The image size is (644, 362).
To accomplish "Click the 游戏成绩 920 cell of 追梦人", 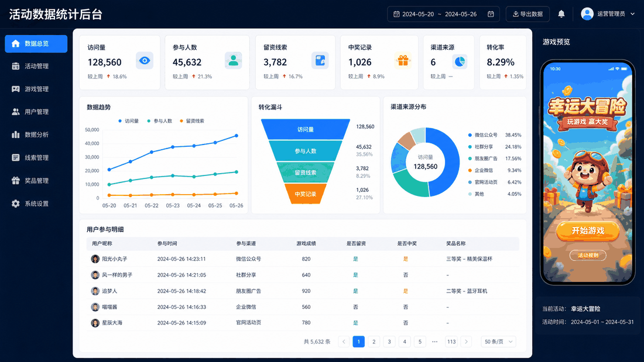I will 306,291.
